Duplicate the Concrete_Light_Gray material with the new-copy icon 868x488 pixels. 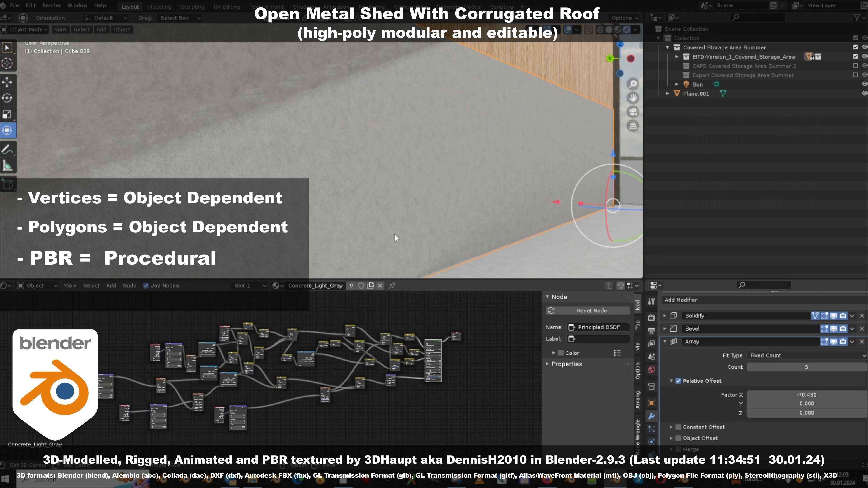point(371,286)
